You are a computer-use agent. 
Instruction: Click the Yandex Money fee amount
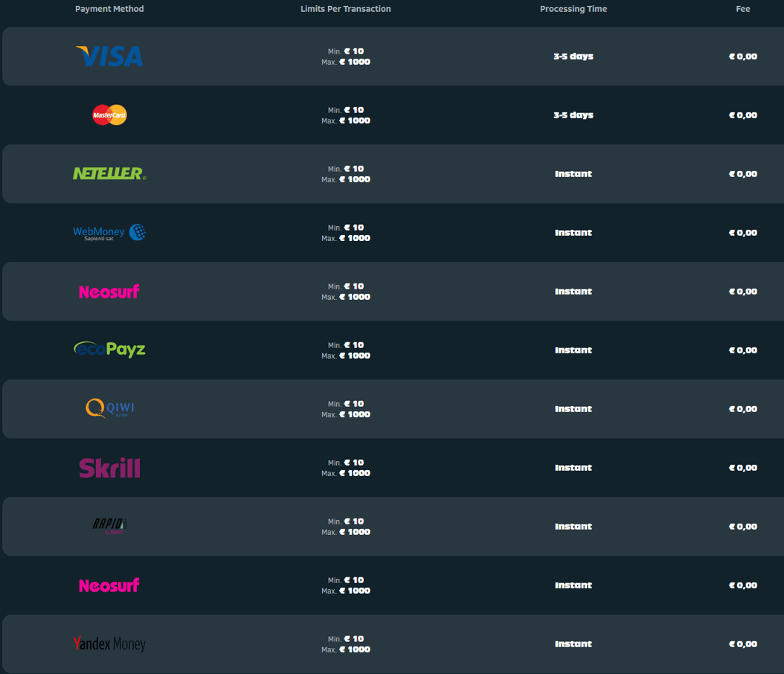pyautogui.click(x=743, y=644)
